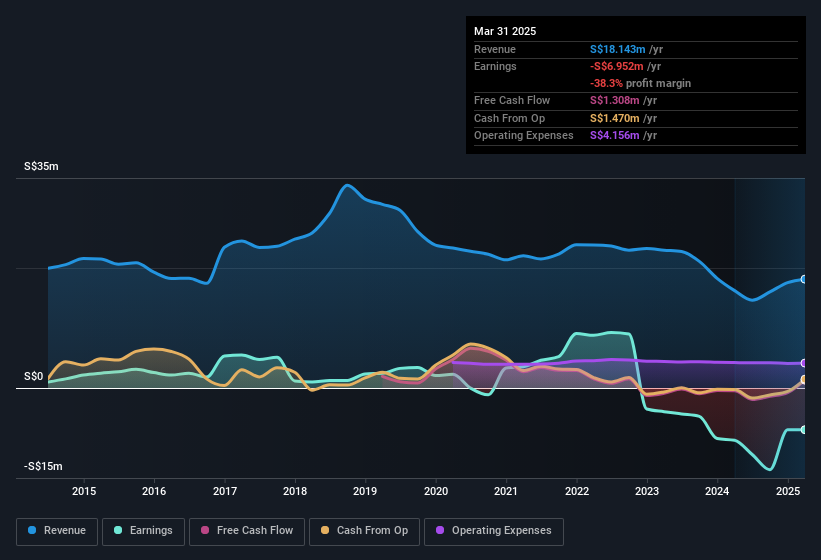Viewport: 821px width, 560px height.
Task: Click the S$35m y-axis label
Action: [x=41, y=166]
